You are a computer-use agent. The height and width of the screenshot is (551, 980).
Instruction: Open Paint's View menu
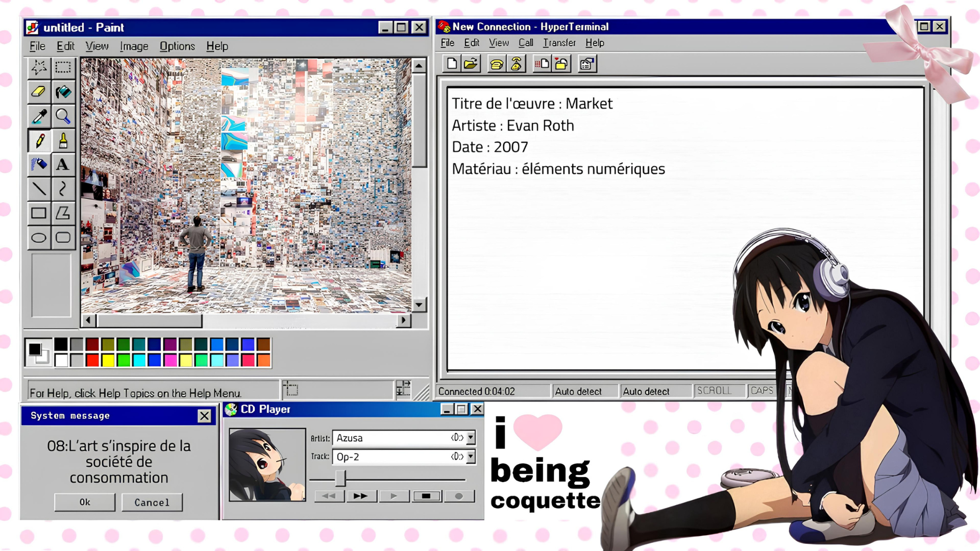pos(97,46)
